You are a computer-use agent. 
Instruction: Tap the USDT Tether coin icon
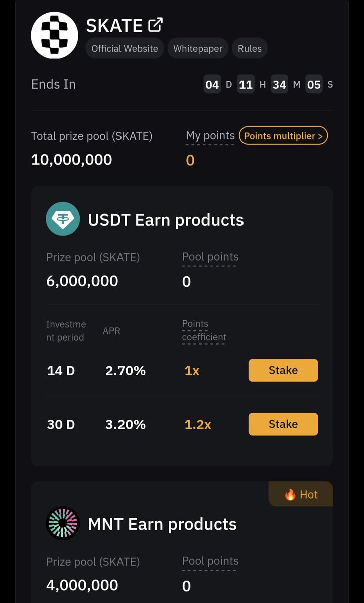click(x=63, y=219)
